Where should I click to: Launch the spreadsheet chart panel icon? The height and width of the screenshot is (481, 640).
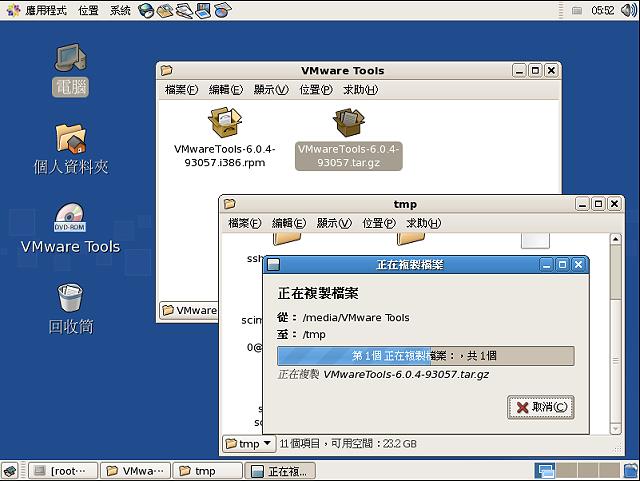[x=222, y=10]
